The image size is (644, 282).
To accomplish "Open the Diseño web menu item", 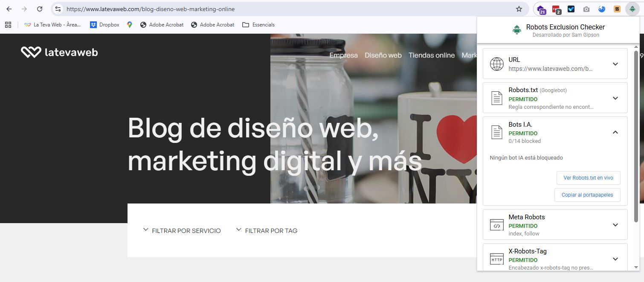I will coord(383,55).
